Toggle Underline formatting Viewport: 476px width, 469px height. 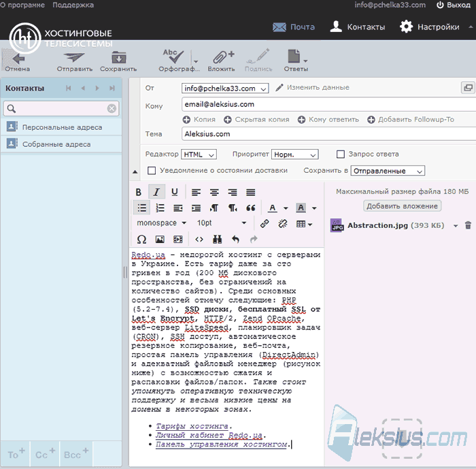click(x=175, y=192)
